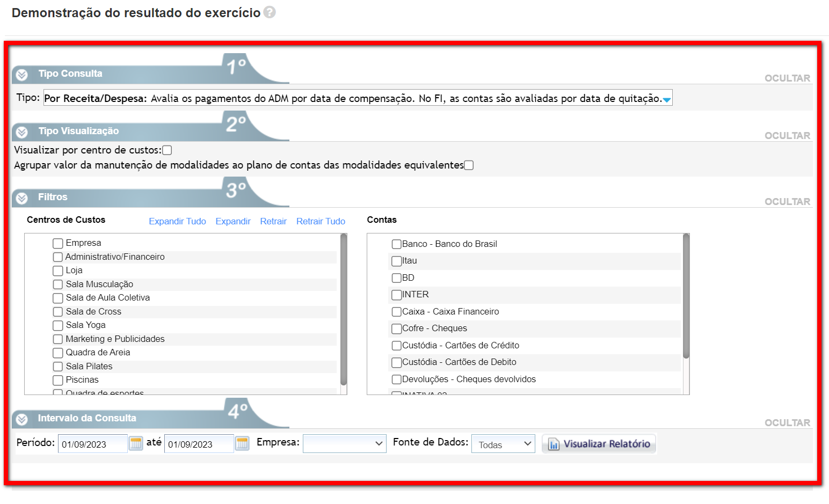Hide the Tipo Consulta section via OCULTAR

point(787,78)
